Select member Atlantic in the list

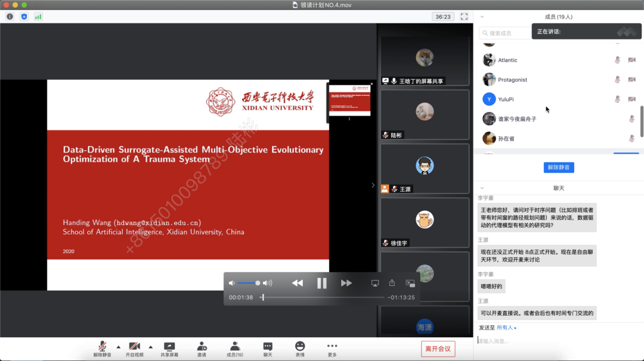click(559, 60)
